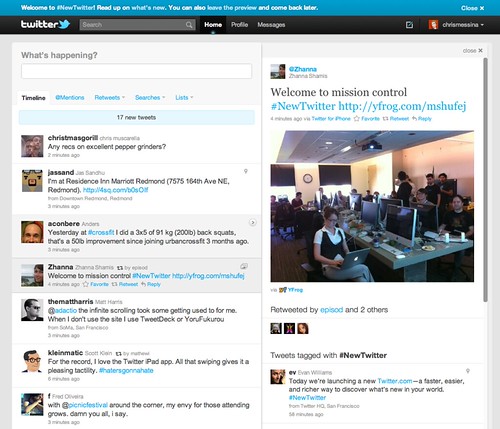
Task: Click location pin icon on jassand's tweet
Action: click(x=246, y=171)
